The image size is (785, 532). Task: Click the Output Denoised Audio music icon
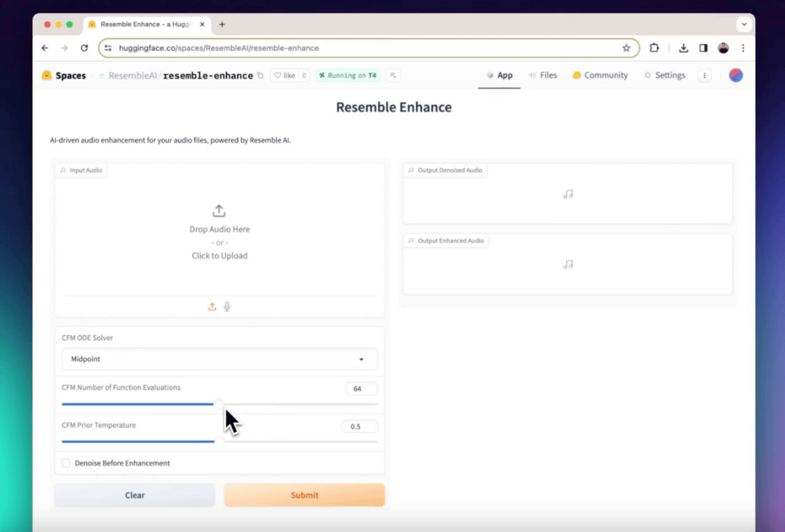pyautogui.click(x=568, y=194)
